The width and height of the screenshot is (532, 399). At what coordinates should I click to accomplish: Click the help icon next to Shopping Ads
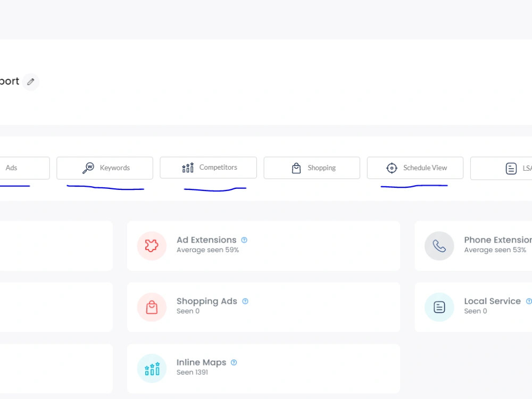coord(245,301)
